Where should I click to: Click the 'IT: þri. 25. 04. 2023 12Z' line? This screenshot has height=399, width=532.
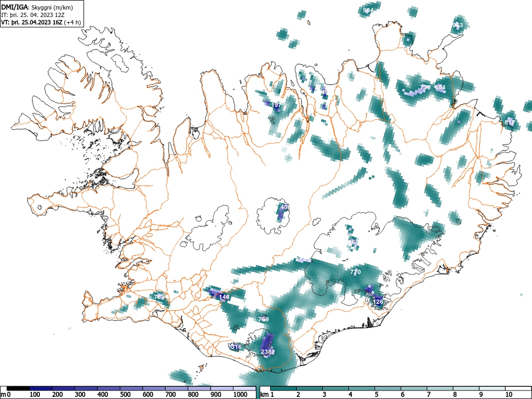33,15
